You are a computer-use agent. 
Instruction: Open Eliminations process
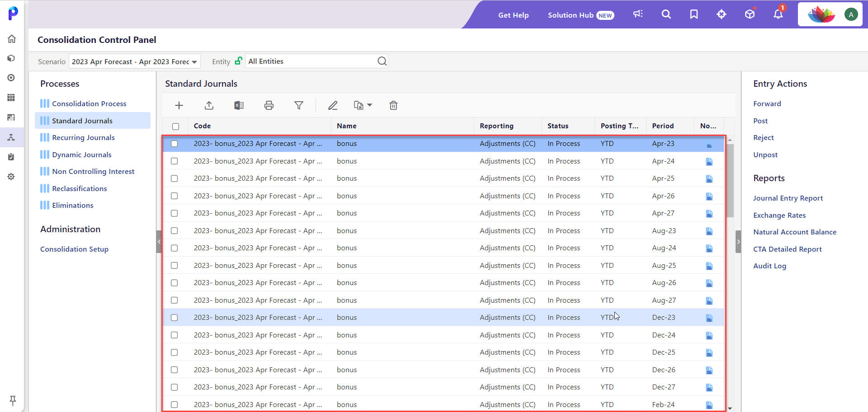[72, 205]
